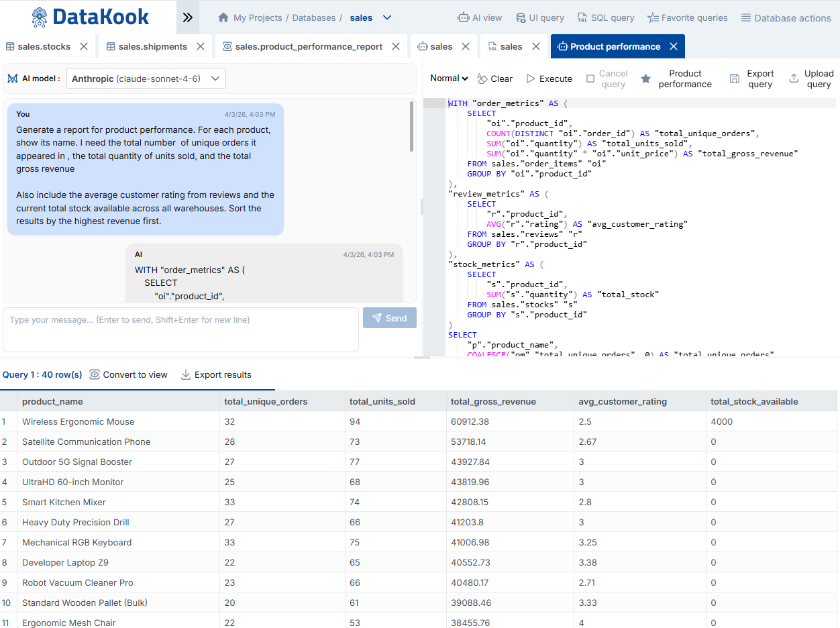Switch to sales.shipments tab
The height and width of the screenshot is (628, 840).
pos(152,47)
